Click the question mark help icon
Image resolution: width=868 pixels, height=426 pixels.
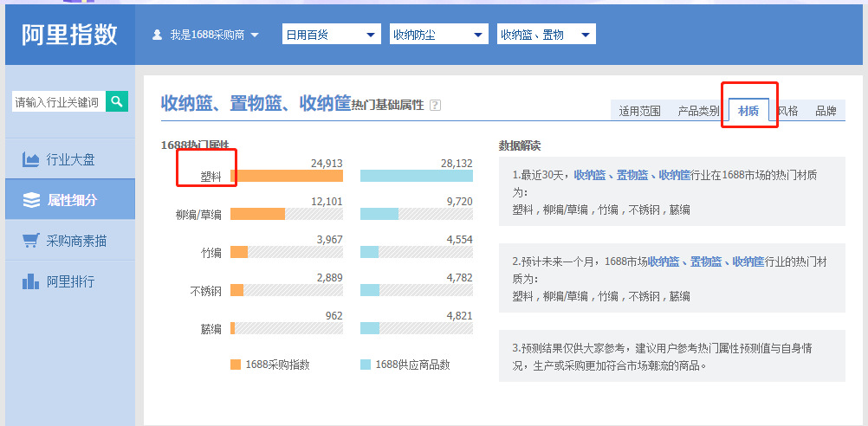pos(435,105)
